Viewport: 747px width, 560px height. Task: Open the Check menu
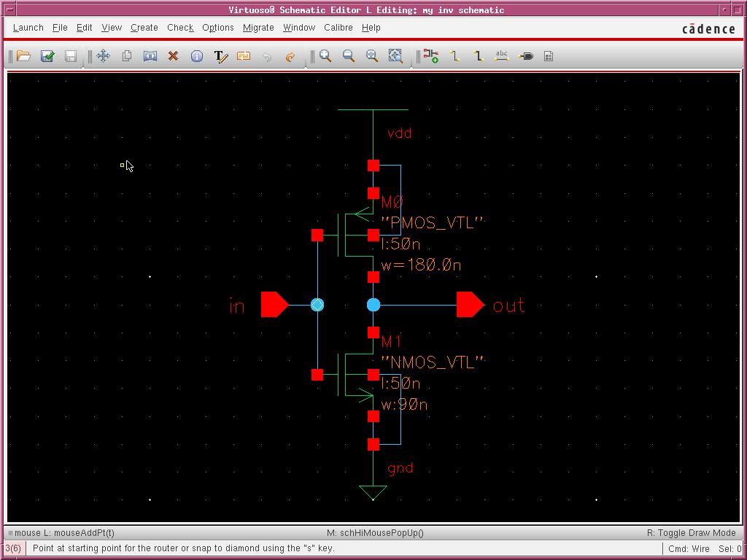[180, 28]
